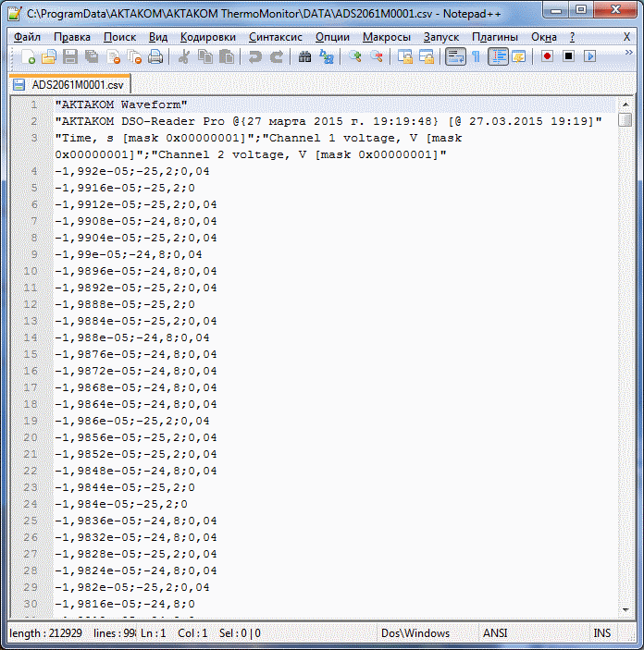Play back the recorded macro
Screen dimensions: 644x650
coord(589,56)
